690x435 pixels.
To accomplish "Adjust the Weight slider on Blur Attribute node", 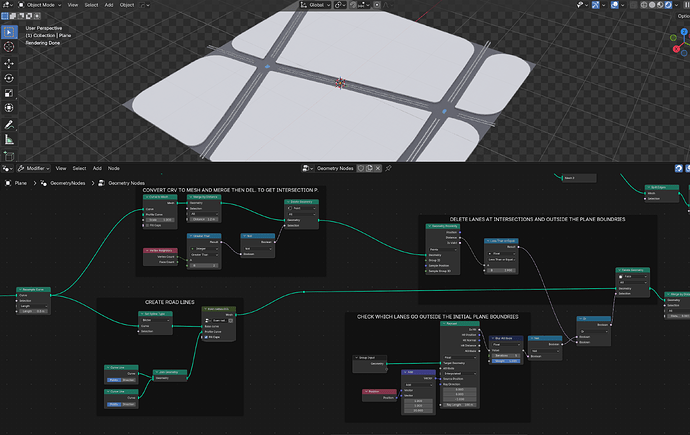I will (x=506, y=361).
